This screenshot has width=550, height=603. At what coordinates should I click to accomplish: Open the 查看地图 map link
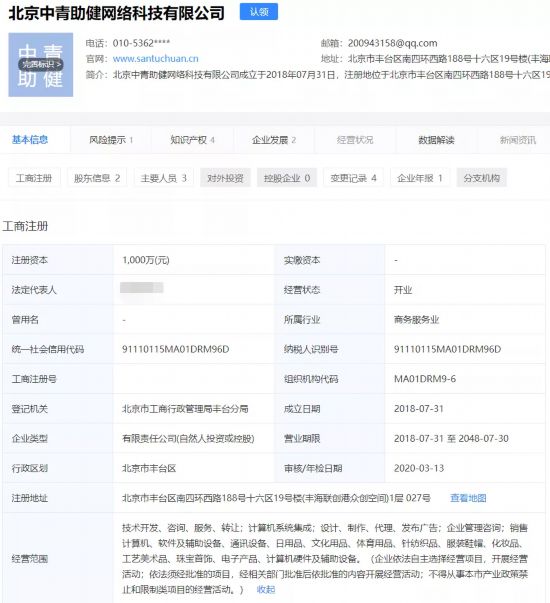click(x=468, y=498)
